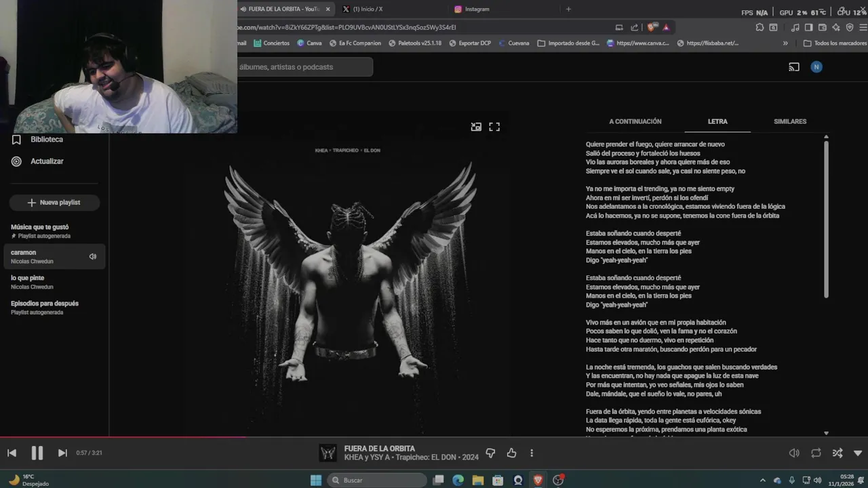Open a new browser tab

[568, 9]
